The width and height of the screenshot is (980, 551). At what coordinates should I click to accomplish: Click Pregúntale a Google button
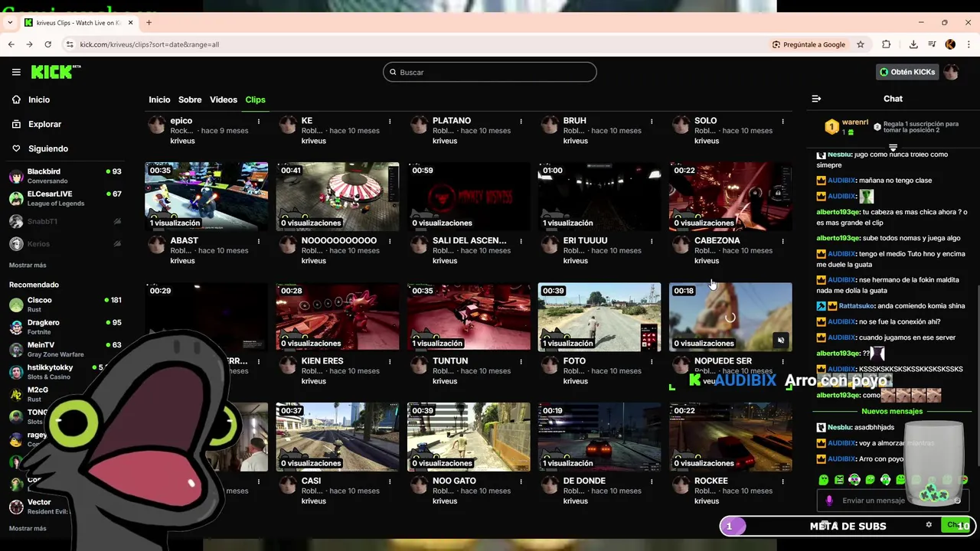click(x=808, y=44)
